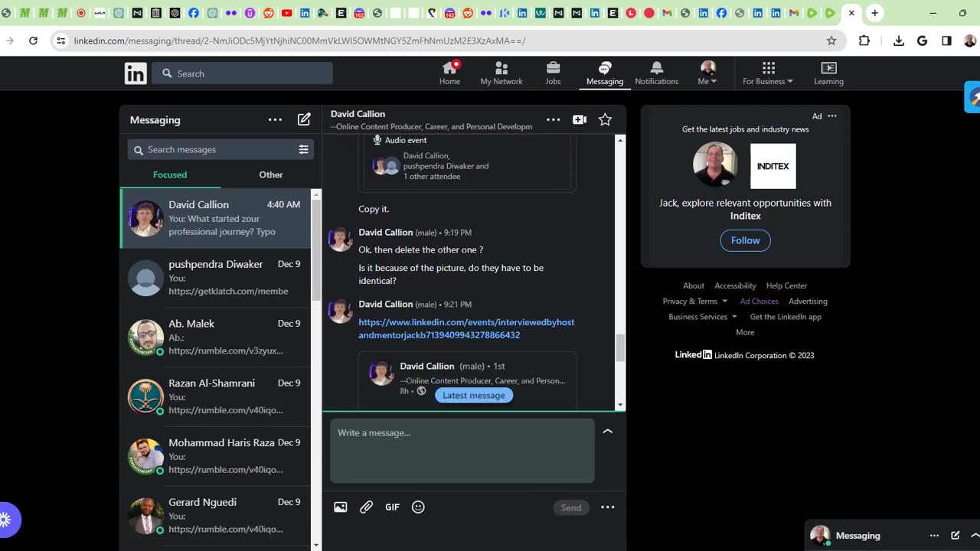
Task: Expand the message compose box
Action: 607,432
